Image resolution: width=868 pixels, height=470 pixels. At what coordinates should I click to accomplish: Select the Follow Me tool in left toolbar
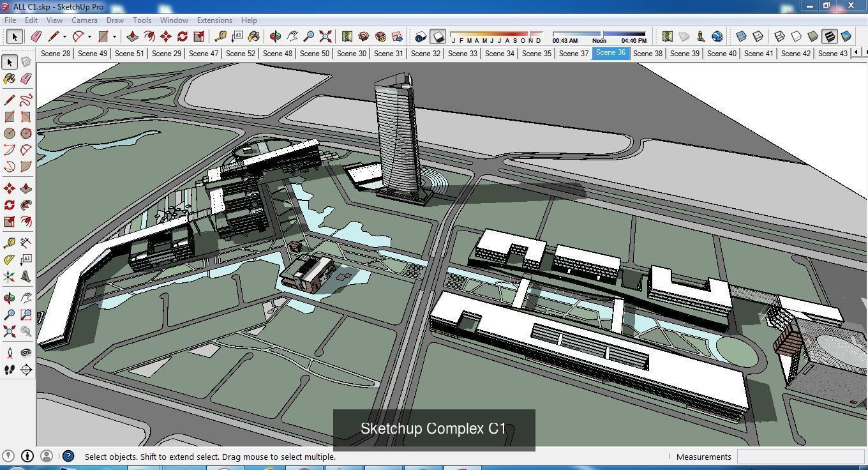click(x=26, y=205)
